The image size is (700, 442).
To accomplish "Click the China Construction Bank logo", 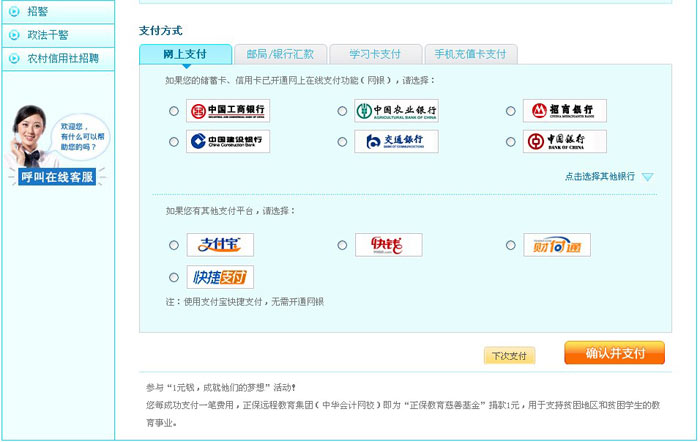I will click(x=228, y=142).
